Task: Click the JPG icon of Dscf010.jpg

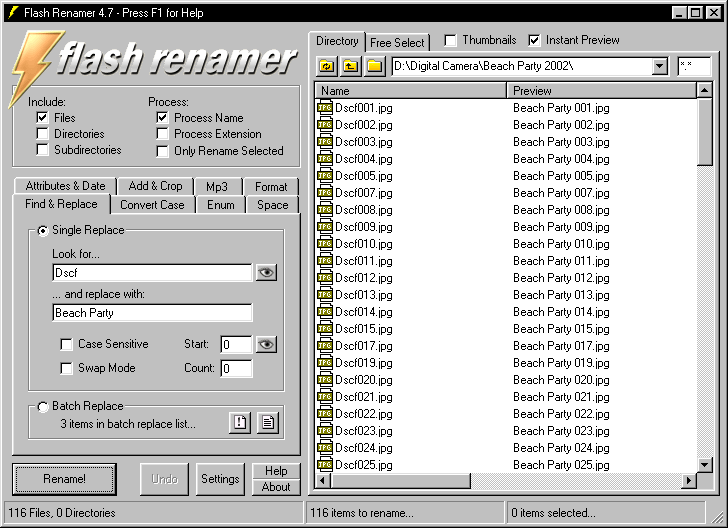Action: click(x=325, y=244)
